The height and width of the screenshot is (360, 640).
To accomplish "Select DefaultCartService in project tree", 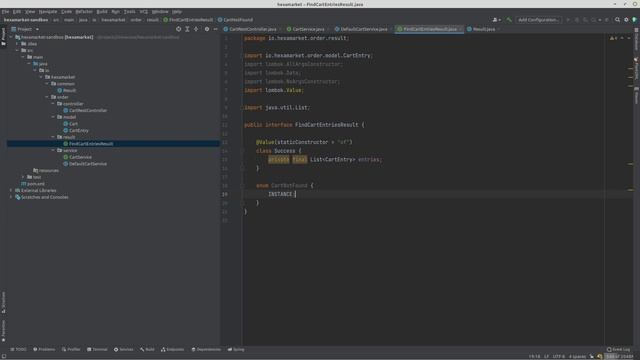I will (85, 164).
